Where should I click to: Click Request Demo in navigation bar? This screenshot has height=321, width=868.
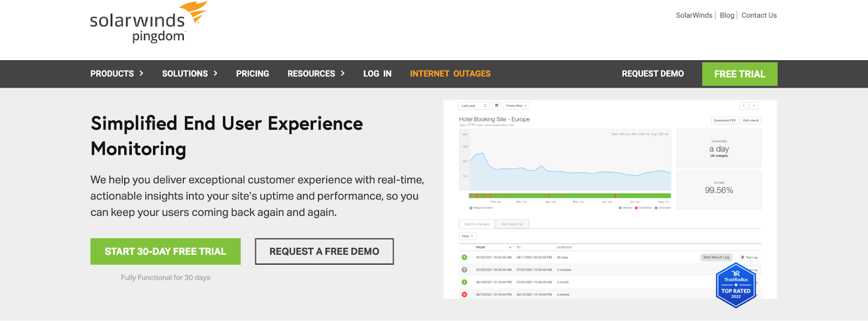point(653,74)
